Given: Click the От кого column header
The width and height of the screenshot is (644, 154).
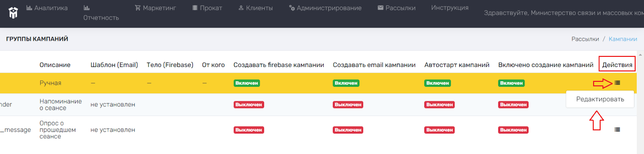Looking at the screenshot, I should tap(213, 65).
